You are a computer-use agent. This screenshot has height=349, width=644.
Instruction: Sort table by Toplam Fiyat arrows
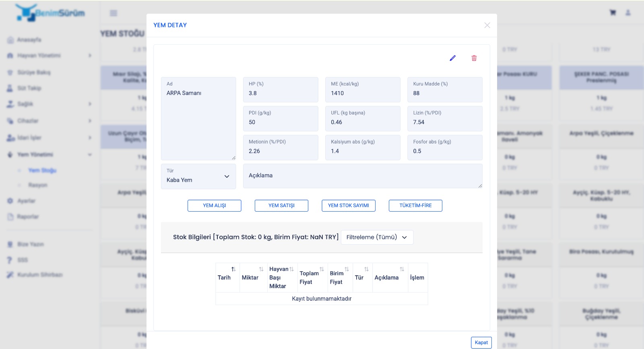point(322,269)
